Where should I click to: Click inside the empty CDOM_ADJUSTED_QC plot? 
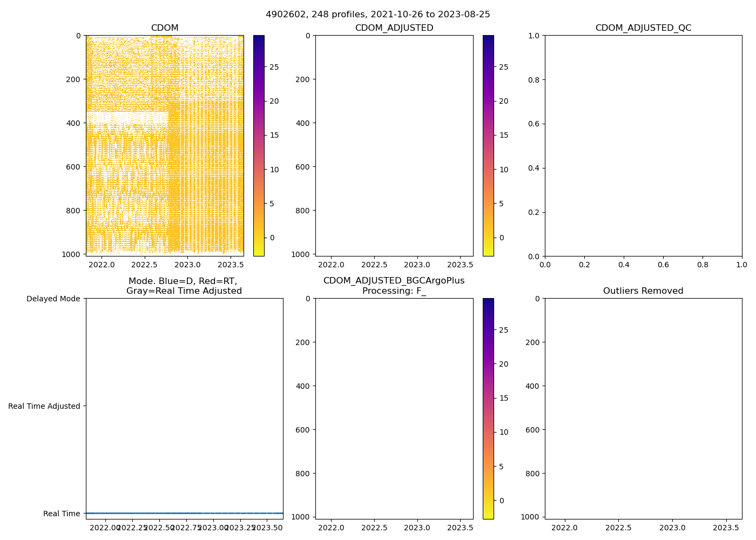643,145
